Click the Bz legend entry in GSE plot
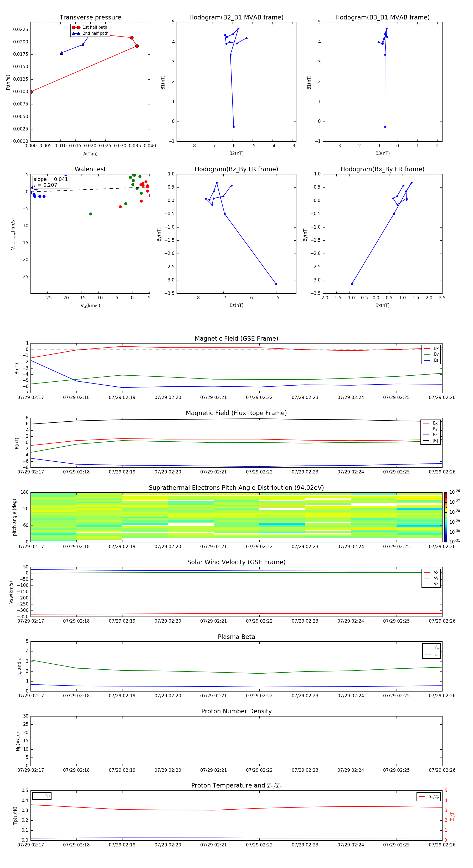The height and width of the screenshot is (868, 473). pos(431,360)
